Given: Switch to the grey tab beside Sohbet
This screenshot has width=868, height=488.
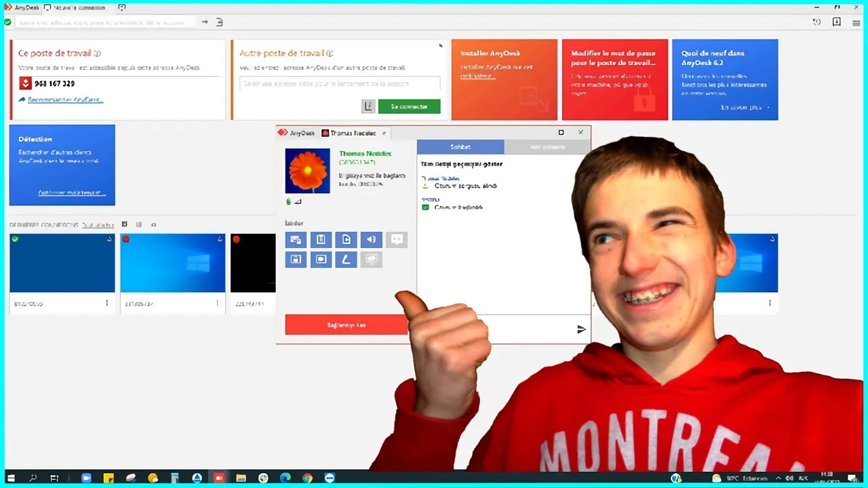Looking at the screenshot, I should 547,147.
